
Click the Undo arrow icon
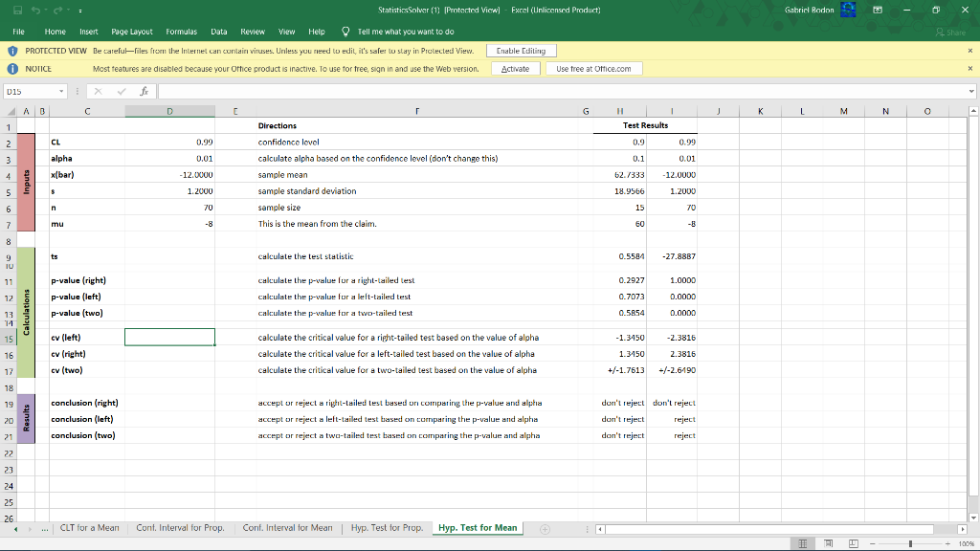(35, 10)
